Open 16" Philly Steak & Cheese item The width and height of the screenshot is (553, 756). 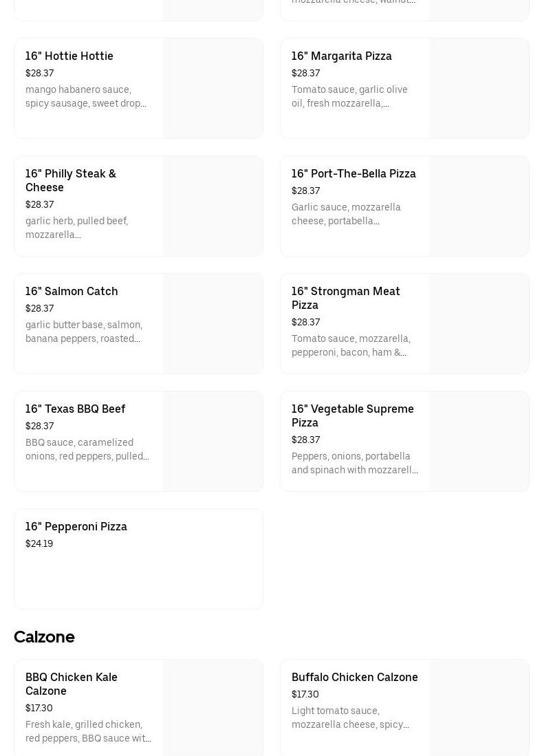pyautogui.click(x=71, y=180)
